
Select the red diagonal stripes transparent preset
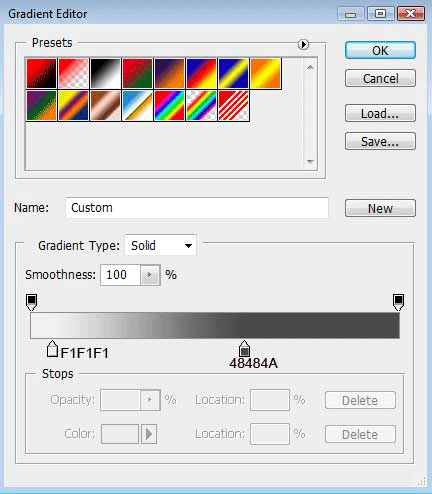234,105
